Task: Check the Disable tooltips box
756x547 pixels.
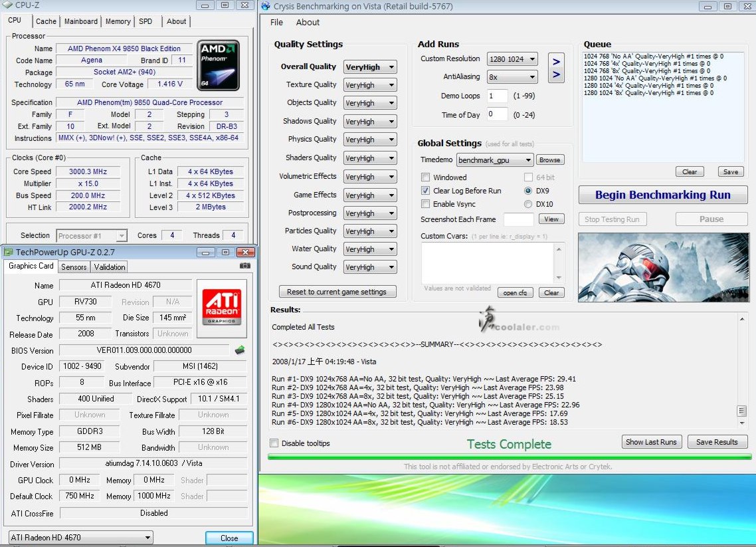Action: tap(274, 443)
